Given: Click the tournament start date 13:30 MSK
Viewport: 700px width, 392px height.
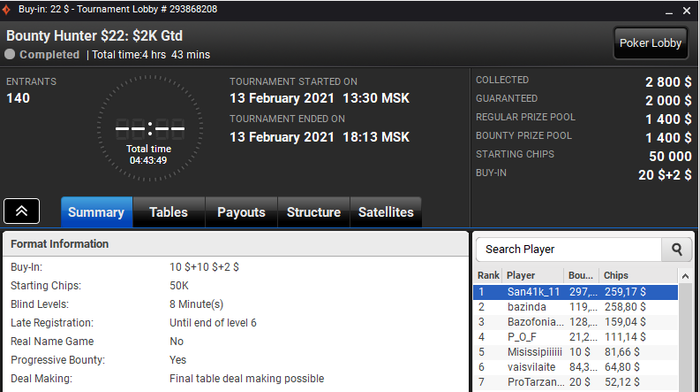Looking at the screenshot, I should pos(320,98).
